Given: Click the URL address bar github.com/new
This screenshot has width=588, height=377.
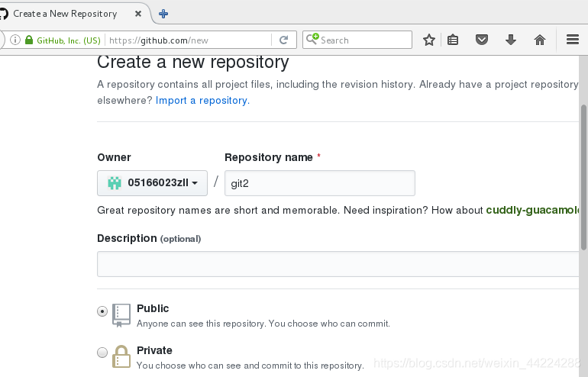Looking at the screenshot, I should 189,40.
